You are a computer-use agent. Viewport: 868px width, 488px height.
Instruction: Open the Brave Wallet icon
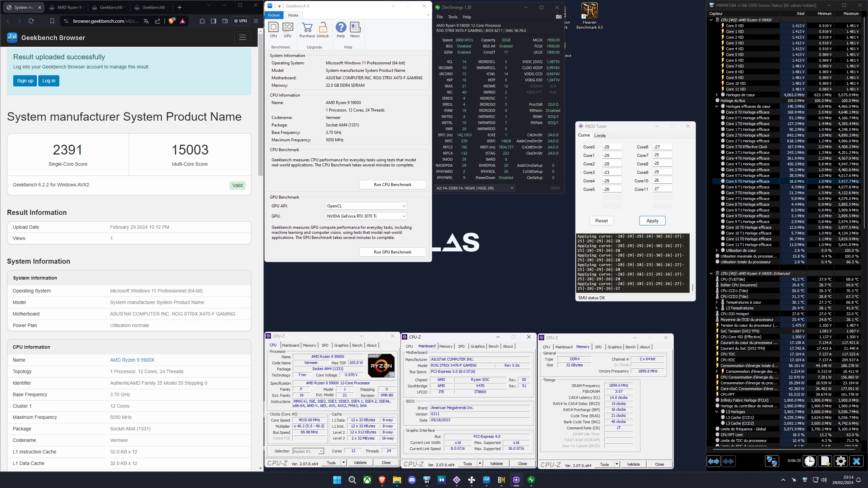225,21
